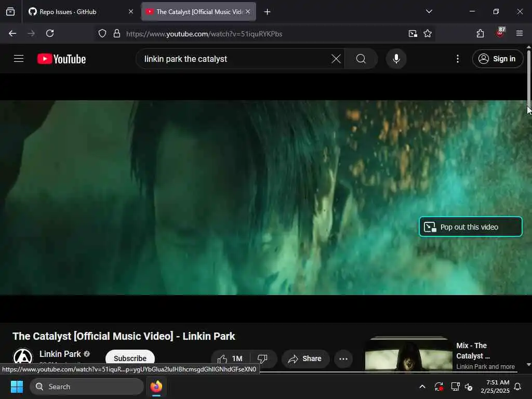
Task: Subscribe to Linkin Park
Action: (x=130, y=358)
